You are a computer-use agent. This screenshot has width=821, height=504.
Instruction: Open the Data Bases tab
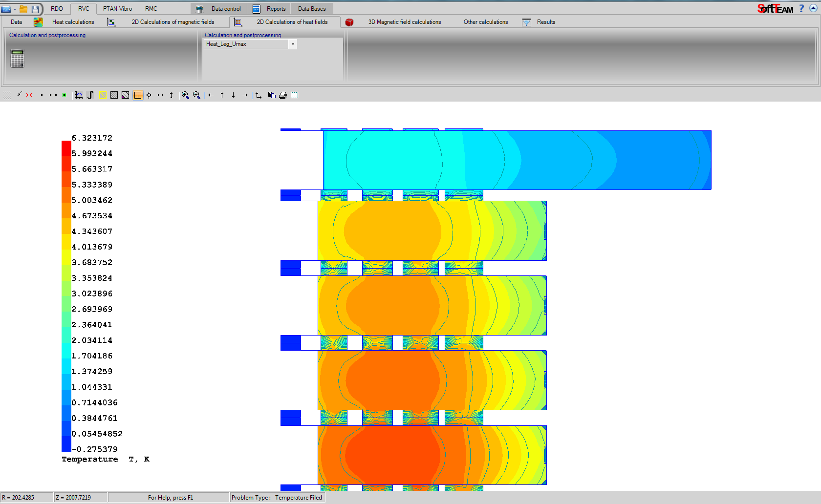tap(312, 9)
